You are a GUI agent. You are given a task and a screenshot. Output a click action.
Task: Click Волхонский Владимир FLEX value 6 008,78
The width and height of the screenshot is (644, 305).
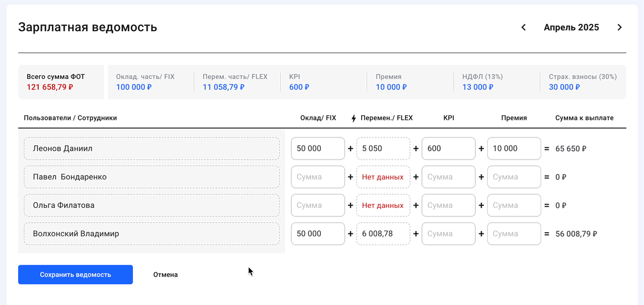[383, 233]
